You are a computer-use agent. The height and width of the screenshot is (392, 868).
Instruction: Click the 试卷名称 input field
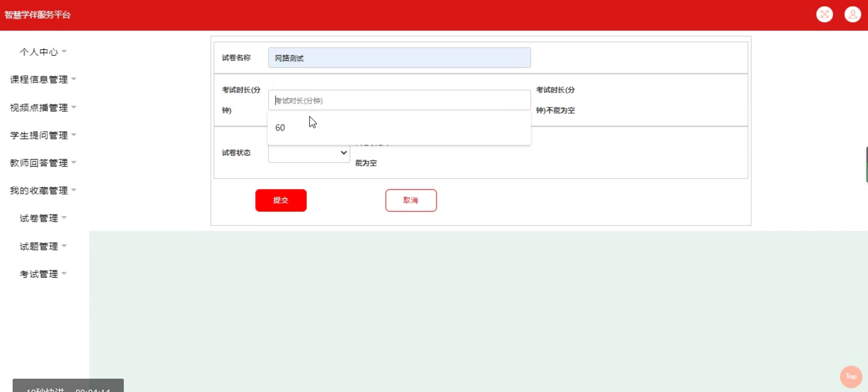(x=399, y=58)
